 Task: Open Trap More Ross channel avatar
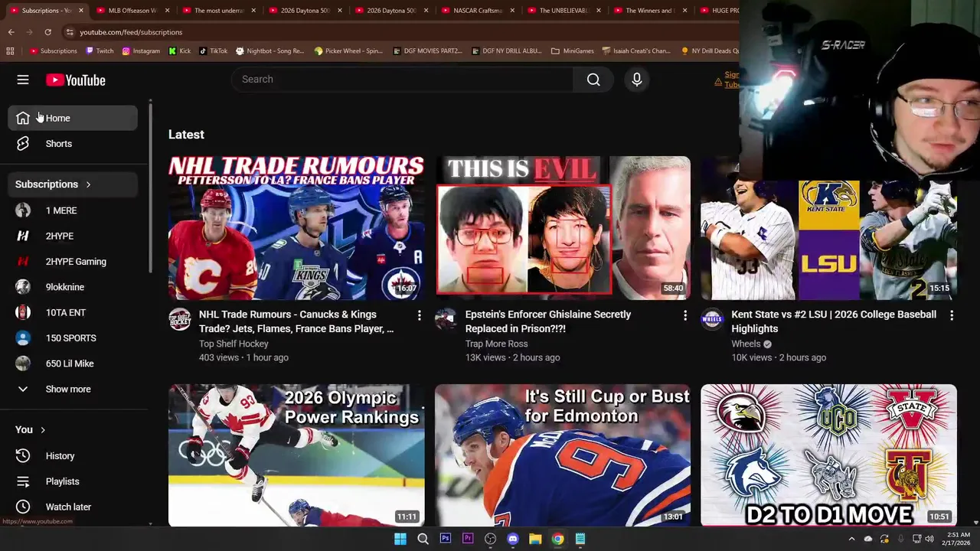[x=446, y=319]
